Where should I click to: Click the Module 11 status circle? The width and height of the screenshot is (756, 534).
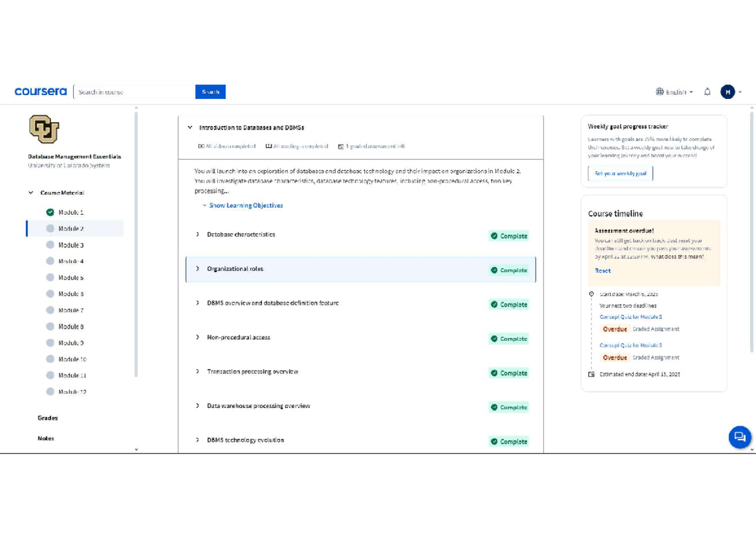tap(50, 375)
